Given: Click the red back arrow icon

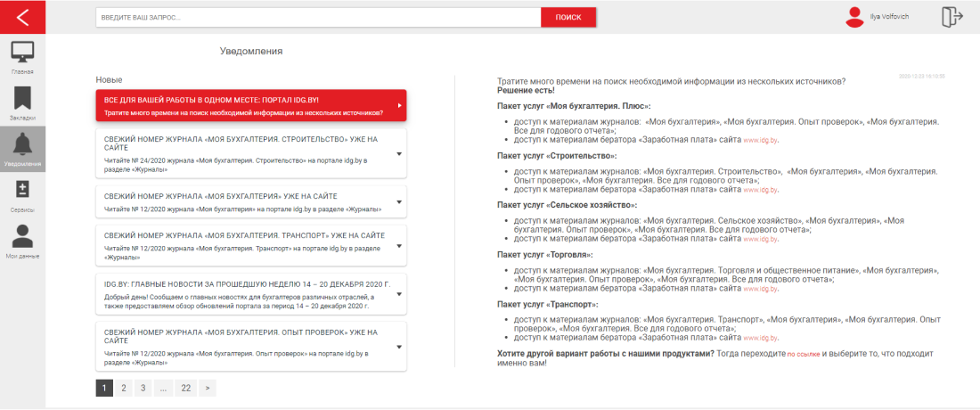Looking at the screenshot, I should [22, 17].
